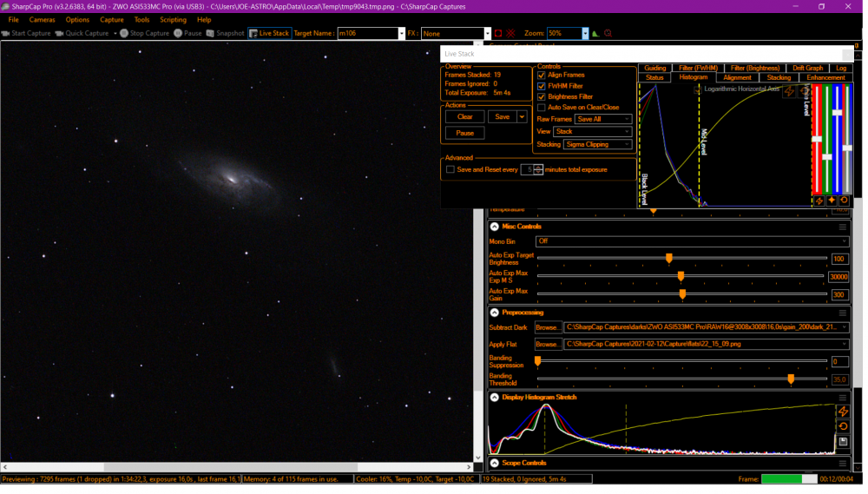Open the FX dropdown showing None

click(x=487, y=33)
